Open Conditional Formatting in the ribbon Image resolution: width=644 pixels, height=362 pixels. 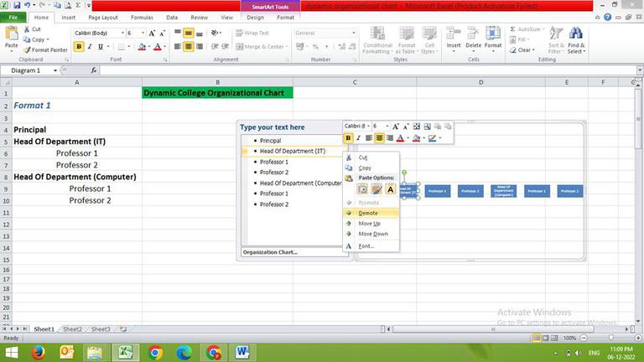tap(377, 40)
